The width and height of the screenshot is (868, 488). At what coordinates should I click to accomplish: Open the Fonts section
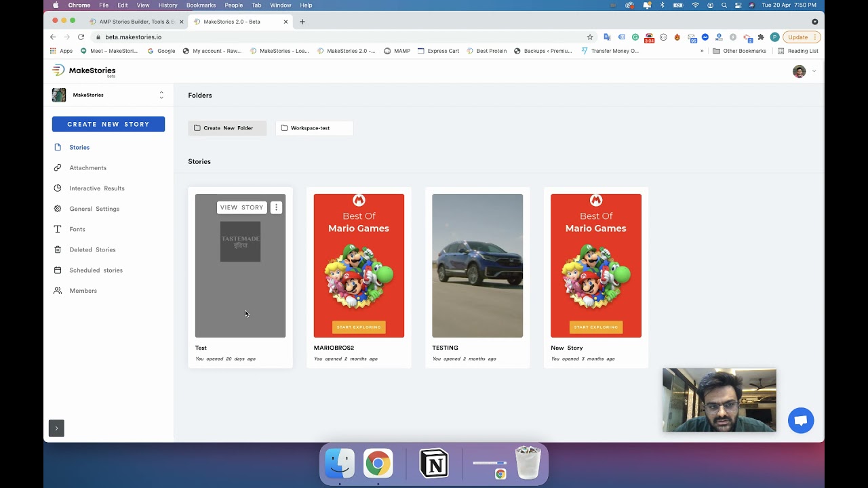coord(77,229)
